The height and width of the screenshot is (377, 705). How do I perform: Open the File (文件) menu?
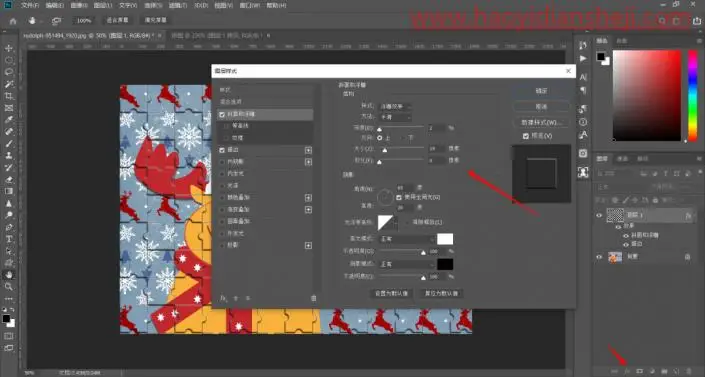pos(30,5)
